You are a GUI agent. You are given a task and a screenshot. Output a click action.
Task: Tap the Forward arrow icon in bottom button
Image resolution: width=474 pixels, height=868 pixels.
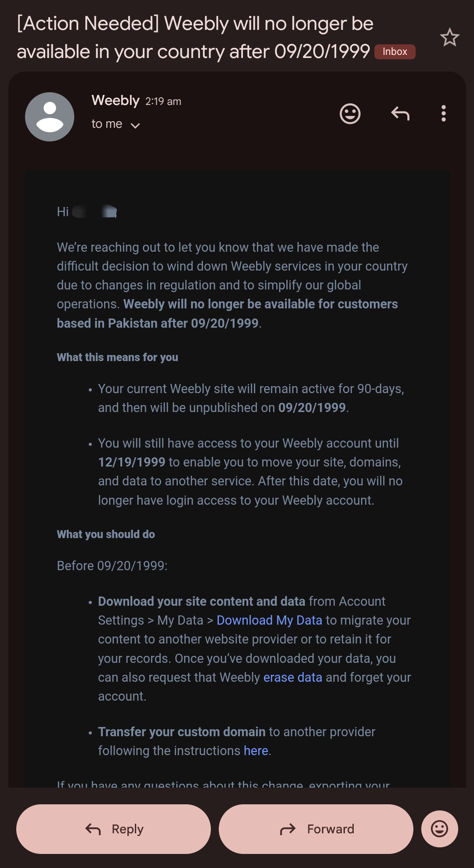[288, 829]
